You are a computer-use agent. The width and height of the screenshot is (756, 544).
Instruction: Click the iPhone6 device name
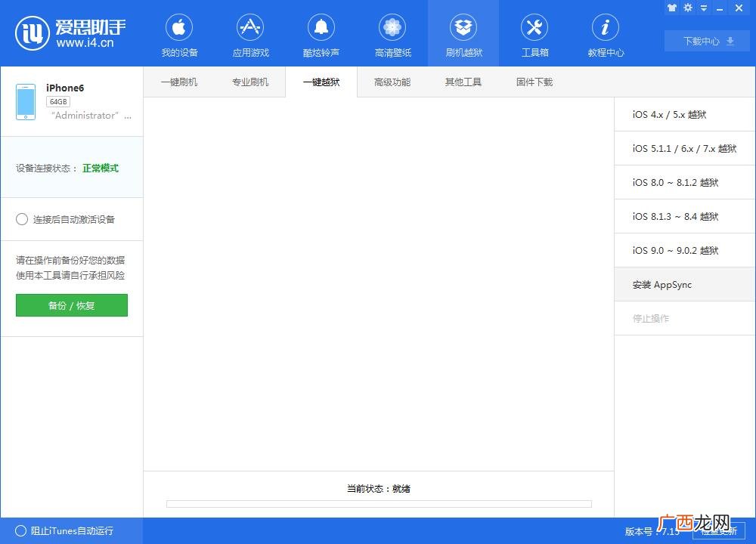[x=65, y=88]
